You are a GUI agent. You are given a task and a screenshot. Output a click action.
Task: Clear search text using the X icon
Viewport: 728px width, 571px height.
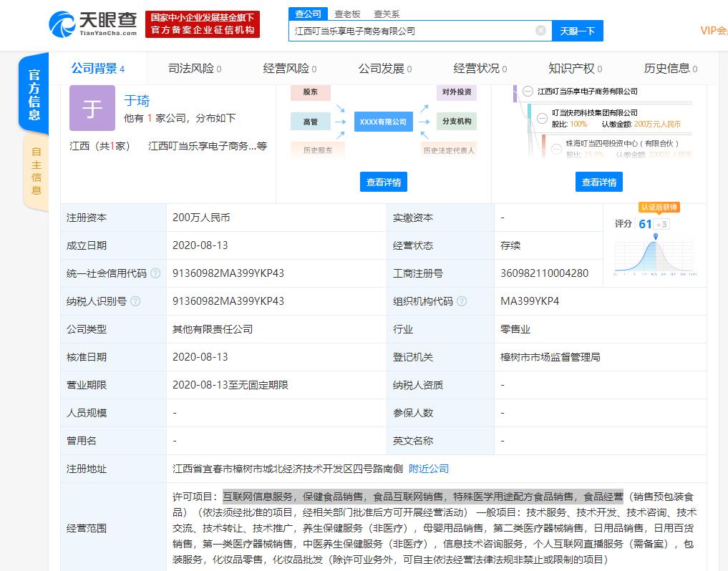click(542, 31)
